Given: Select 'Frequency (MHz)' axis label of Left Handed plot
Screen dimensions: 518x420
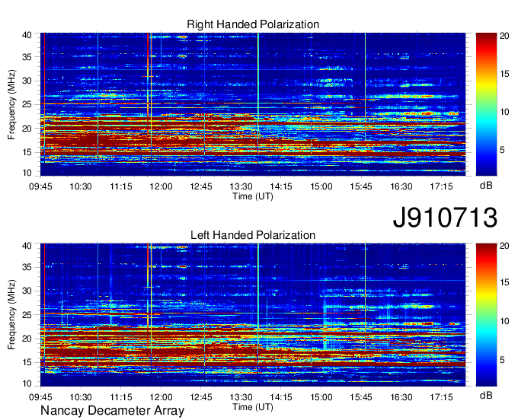Looking at the screenshot, I should tap(11, 315).
